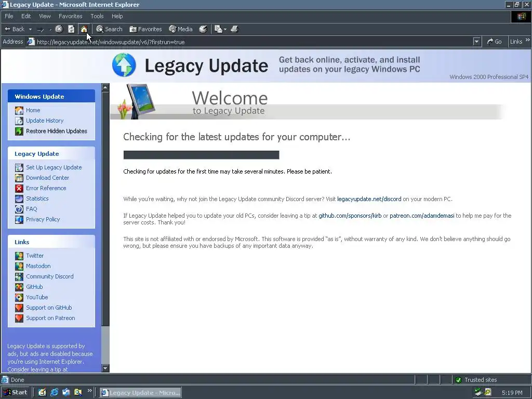Click the Windows 2000 Professional SP4 text
This screenshot has height=399, width=532.
[489, 77]
